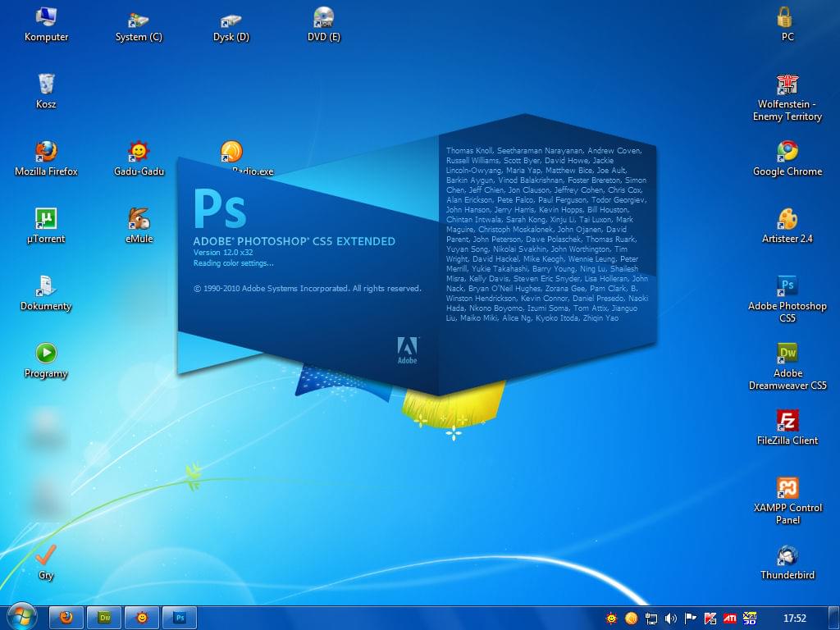Select the Artisteer 2.4 desktop icon
The height and width of the screenshot is (630, 840).
(787, 226)
